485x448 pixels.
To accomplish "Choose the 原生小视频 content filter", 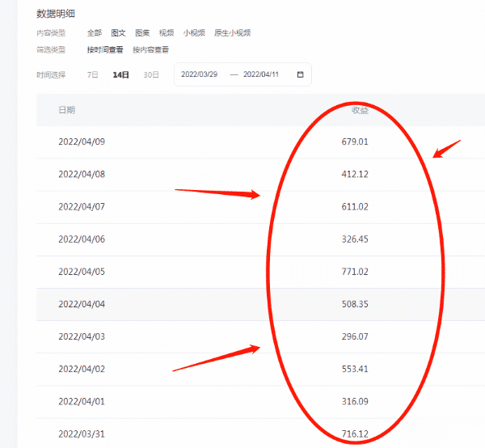I will (x=232, y=33).
